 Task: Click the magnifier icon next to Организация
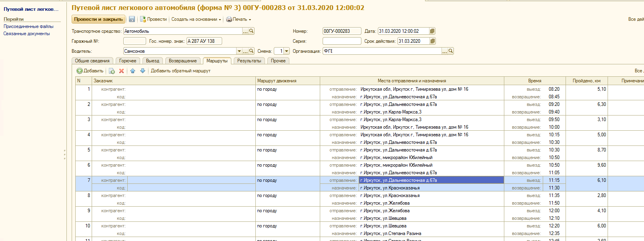point(451,51)
